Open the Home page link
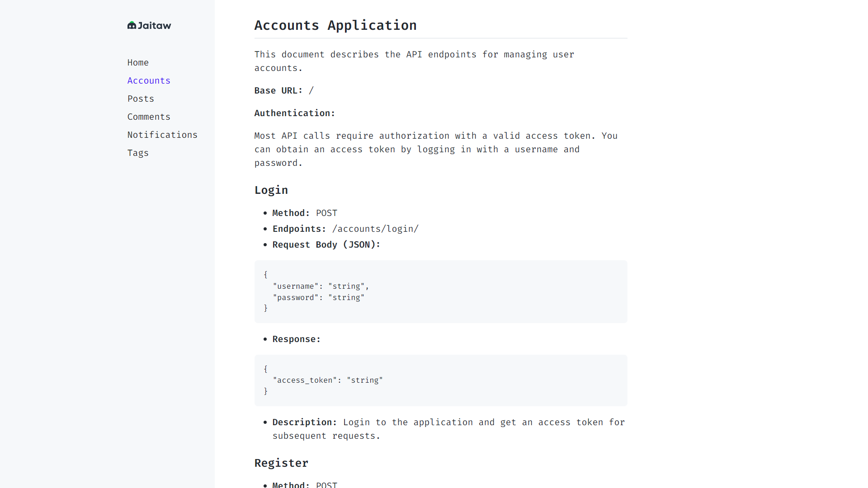Screen dimensions: 868x488 click(x=138, y=62)
